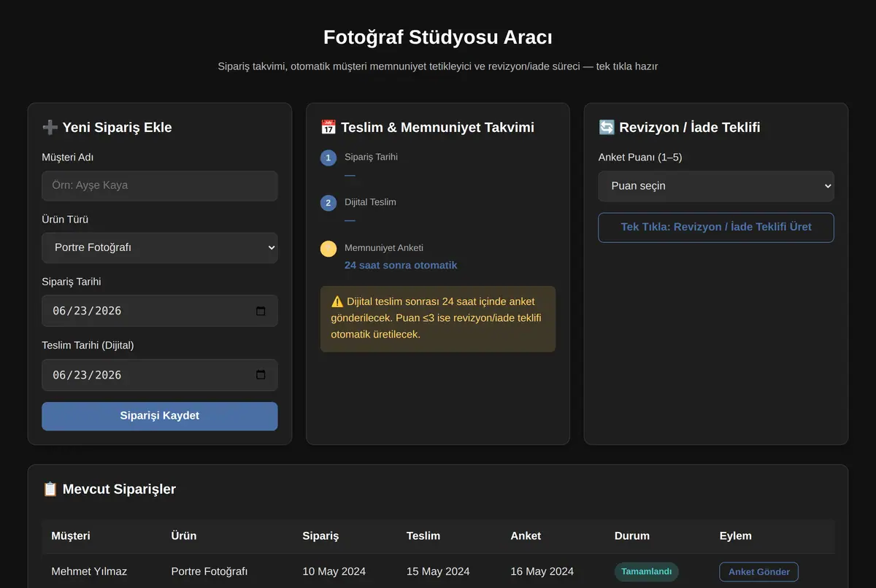Image resolution: width=876 pixels, height=588 pixels.
Task: Open the Ürün Türü dropdown
Action: [160, 248]
